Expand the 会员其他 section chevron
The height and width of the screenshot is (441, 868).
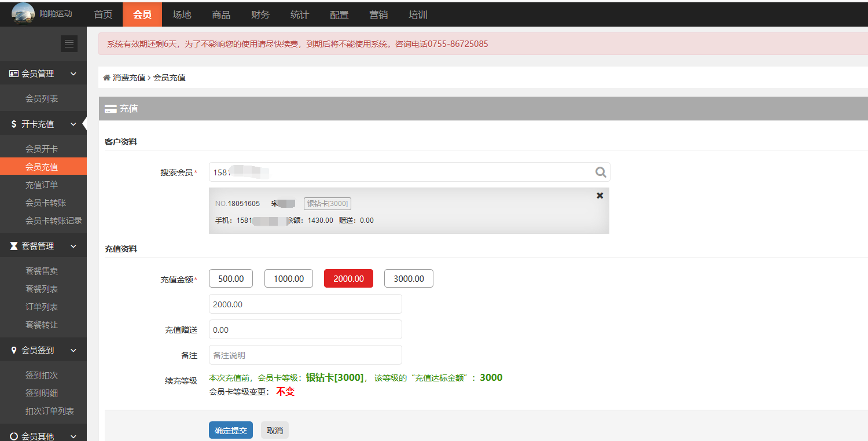pos(73,436)
